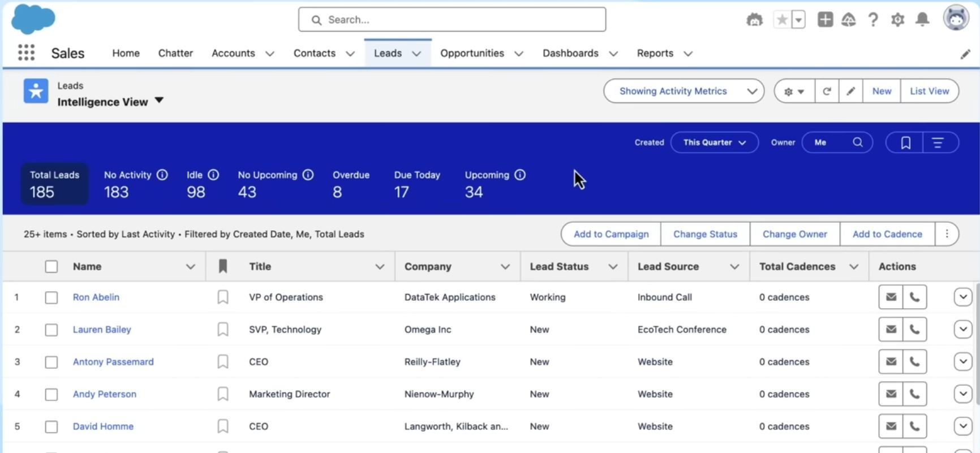
Task: Open list view controls gear dropdown
Action: pyautogui.click(x=794, y=91)
